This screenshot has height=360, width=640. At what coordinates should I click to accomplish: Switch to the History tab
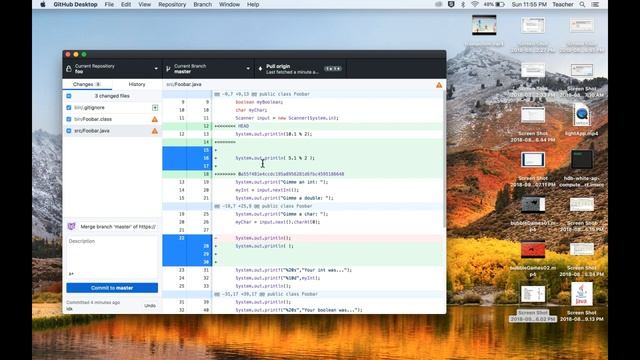[137, 84]
